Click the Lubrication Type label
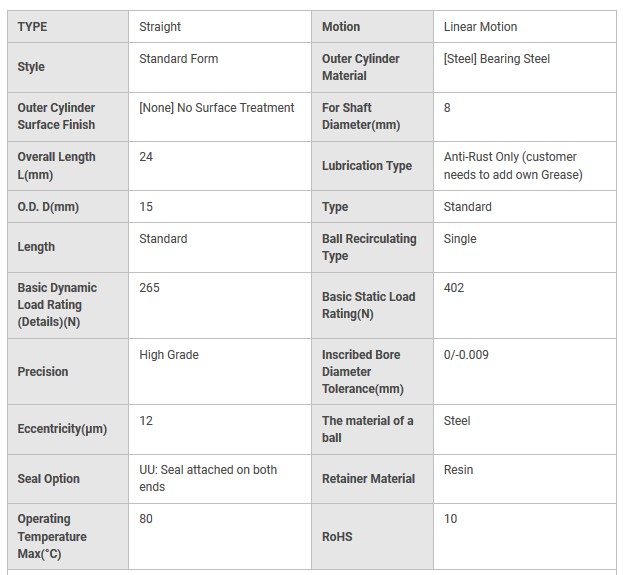623x575 pixels. (x=367, y=166)
